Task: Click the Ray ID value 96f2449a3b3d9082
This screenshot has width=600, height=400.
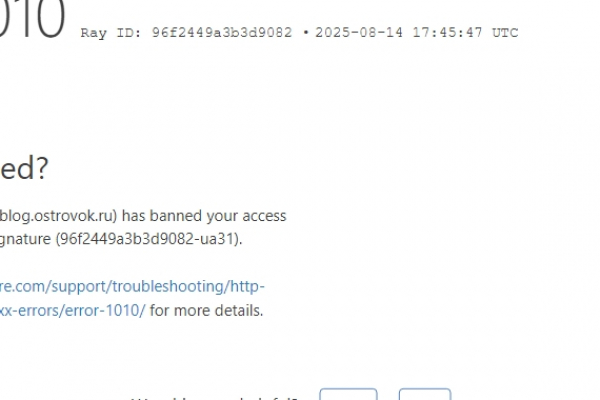Action: tap(222, 33)
